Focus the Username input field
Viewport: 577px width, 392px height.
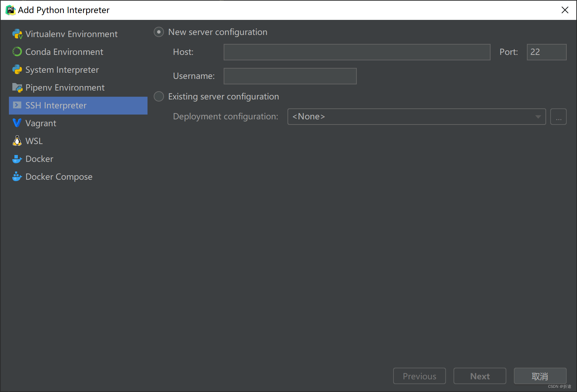pos(290,76)
